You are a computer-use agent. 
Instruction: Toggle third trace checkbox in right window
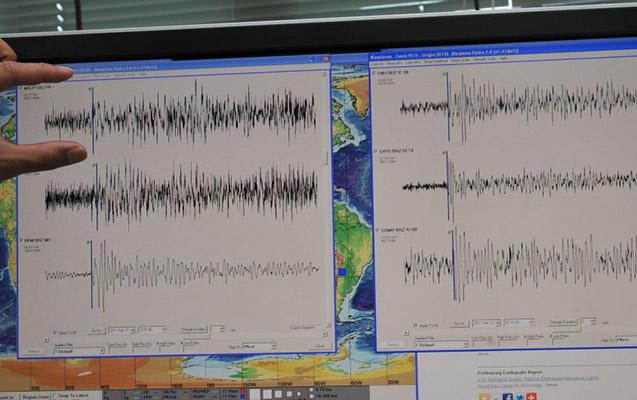377,230
